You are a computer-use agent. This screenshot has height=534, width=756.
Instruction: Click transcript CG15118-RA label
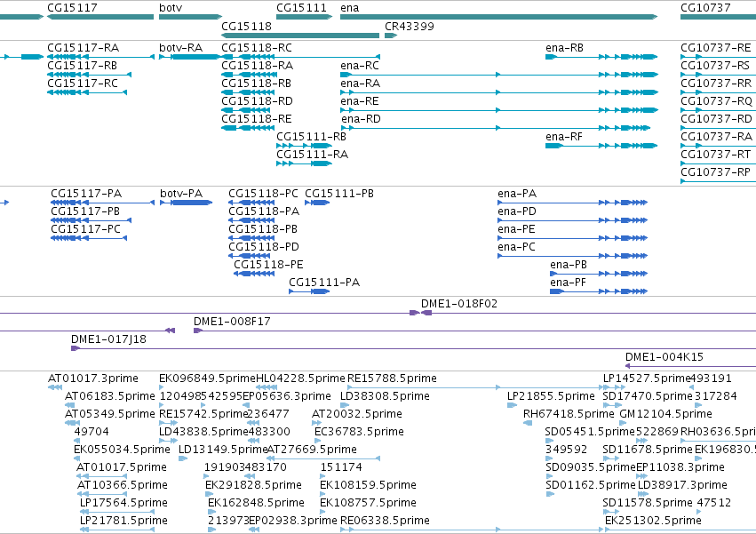(257, 66)
